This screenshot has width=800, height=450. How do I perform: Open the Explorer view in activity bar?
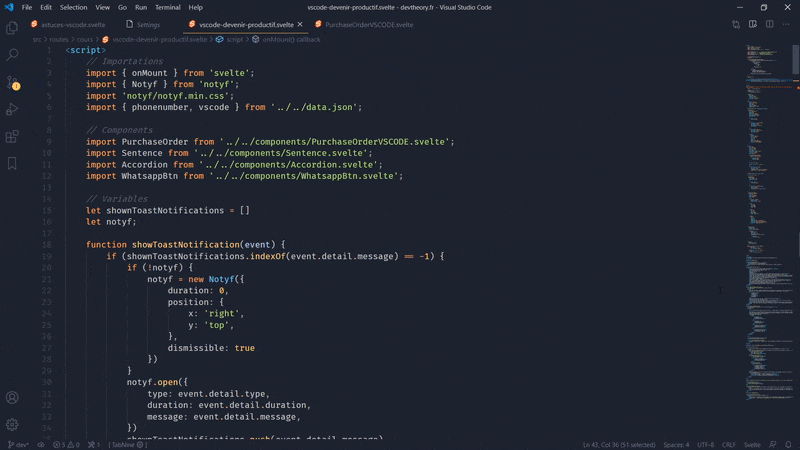coord(12,28)
